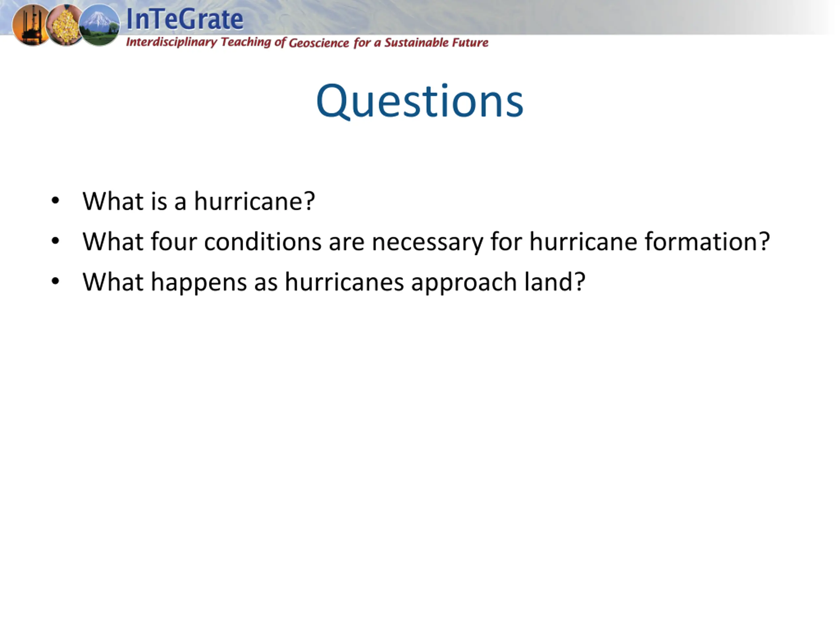The image size is (840, 630).
Task: Click the word 'conditions' in second bullet
Action: point(262,241)
